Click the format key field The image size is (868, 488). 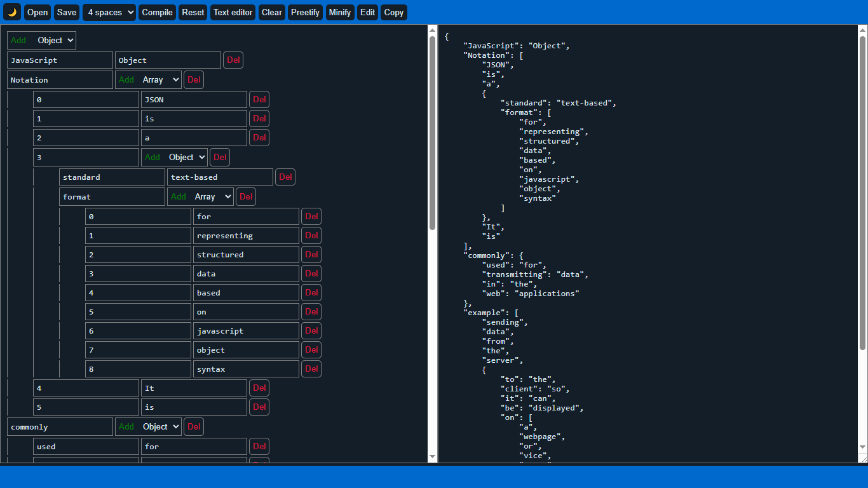pyautogui.click(x=112, y=197)
